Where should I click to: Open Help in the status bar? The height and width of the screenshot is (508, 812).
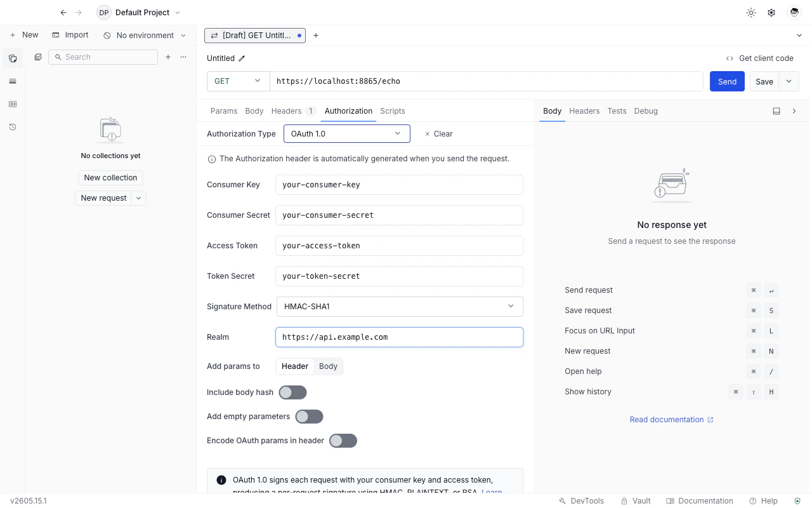pos(763,501)
